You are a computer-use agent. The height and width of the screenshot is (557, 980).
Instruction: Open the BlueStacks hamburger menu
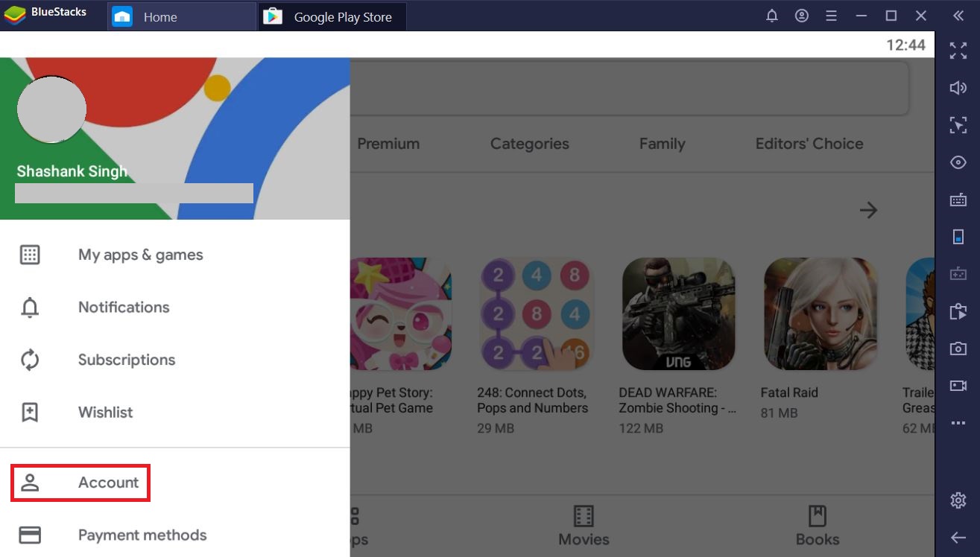coord(832,16)
